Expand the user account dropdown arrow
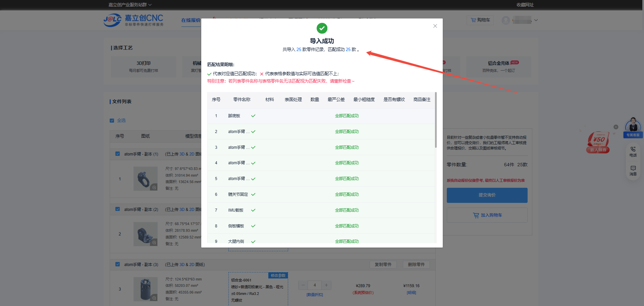The width and height of the screenshot is (644, 306). [x=536, y=20]
